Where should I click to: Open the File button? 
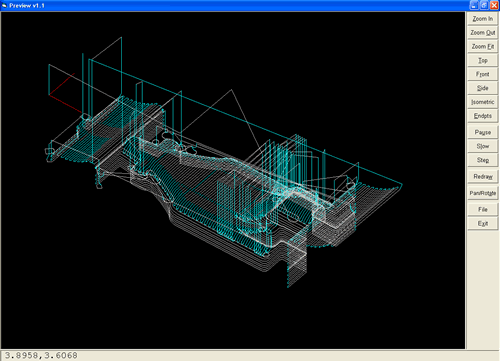[482, 210]
